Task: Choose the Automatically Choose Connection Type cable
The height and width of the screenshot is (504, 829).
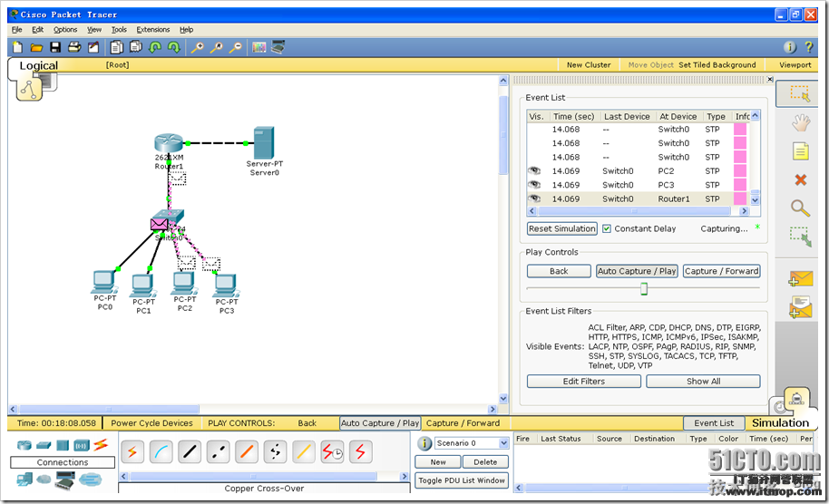Action: click(x=132, y=452)
